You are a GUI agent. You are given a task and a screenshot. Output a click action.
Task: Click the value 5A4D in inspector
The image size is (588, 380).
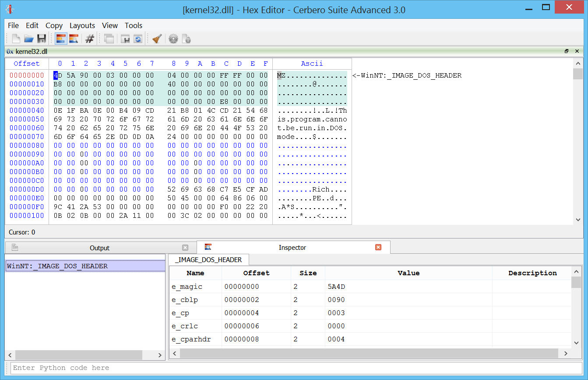pyautogui.click(x=336, y=287)
